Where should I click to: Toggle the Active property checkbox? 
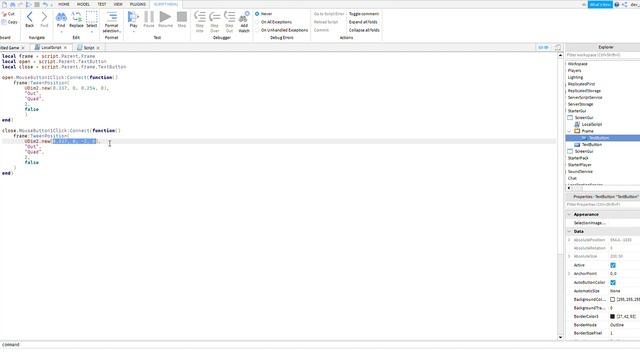[613, 265]
